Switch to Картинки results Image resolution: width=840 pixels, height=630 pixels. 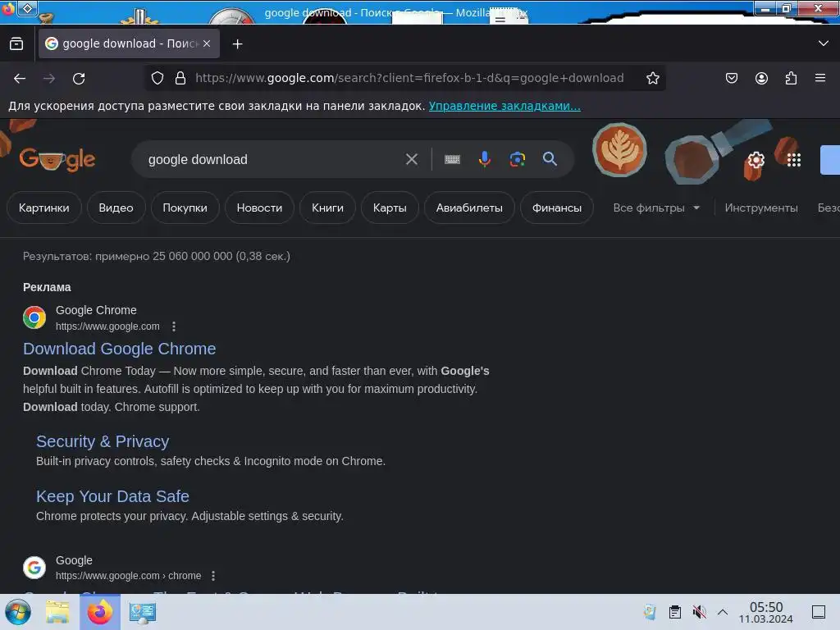pos(44,208)
